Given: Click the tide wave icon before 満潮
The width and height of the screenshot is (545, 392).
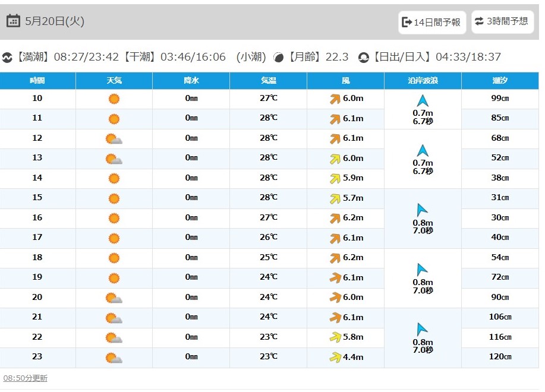Looking at the screenshot, I should (x=7, y=57).
